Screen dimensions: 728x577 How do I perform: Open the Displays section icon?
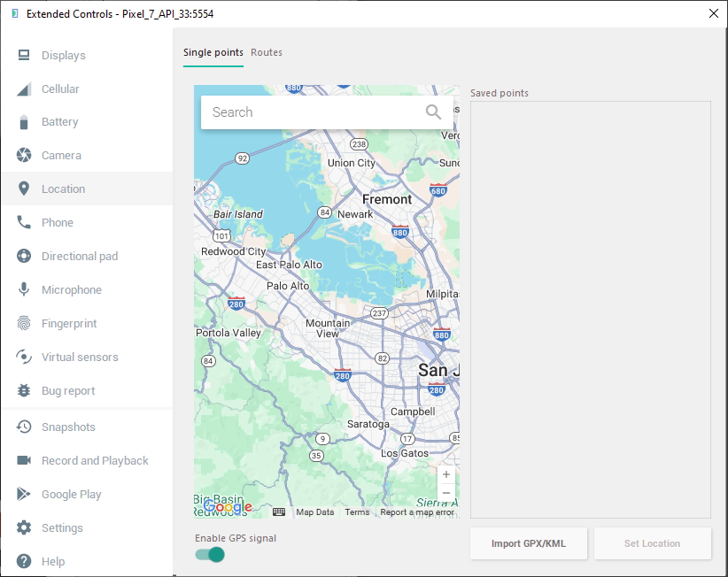coord(24,55)
